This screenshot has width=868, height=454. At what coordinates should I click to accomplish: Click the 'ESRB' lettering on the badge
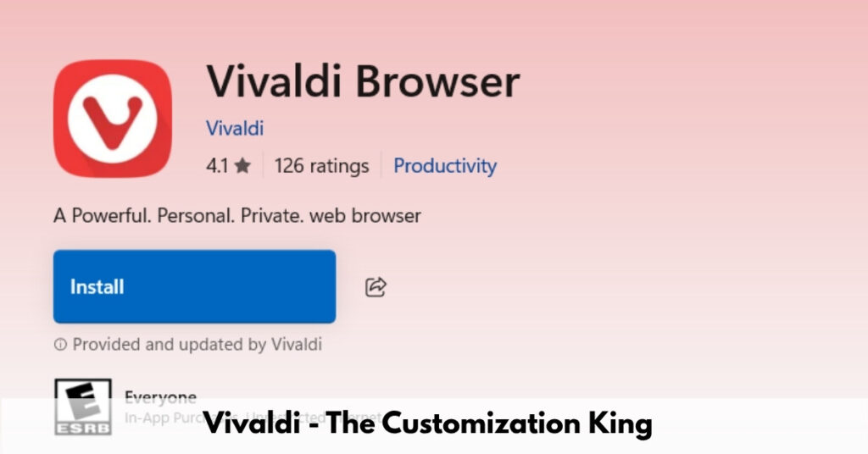pos(83,428)
